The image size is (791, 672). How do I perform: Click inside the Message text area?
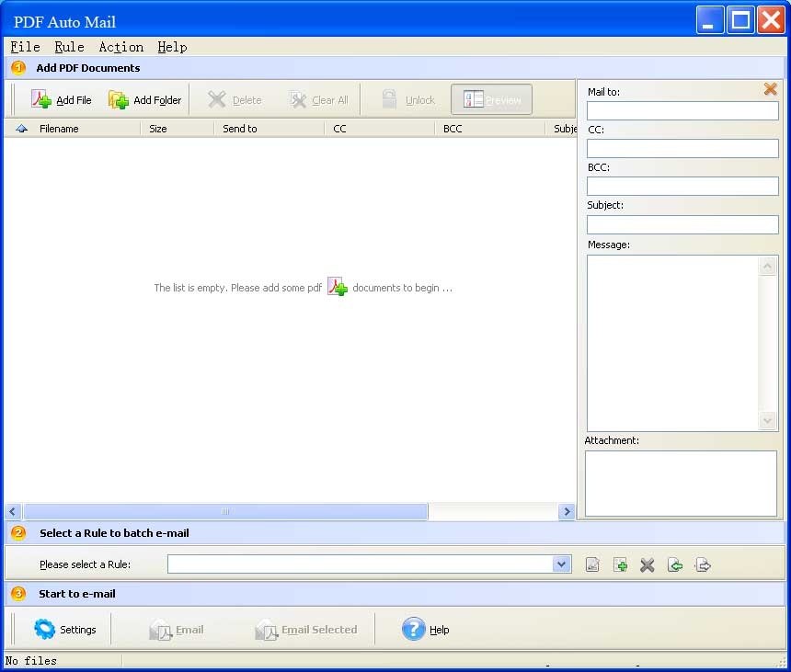[672, 343]
